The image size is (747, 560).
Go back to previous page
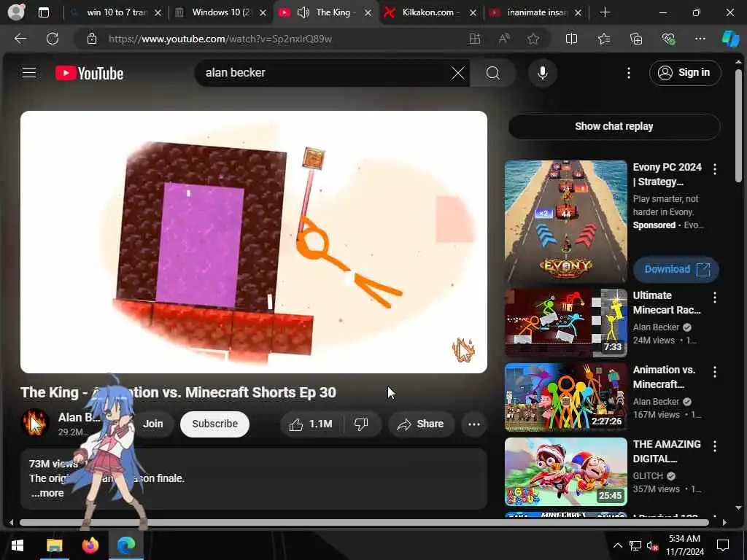click(x=20, y=39)
